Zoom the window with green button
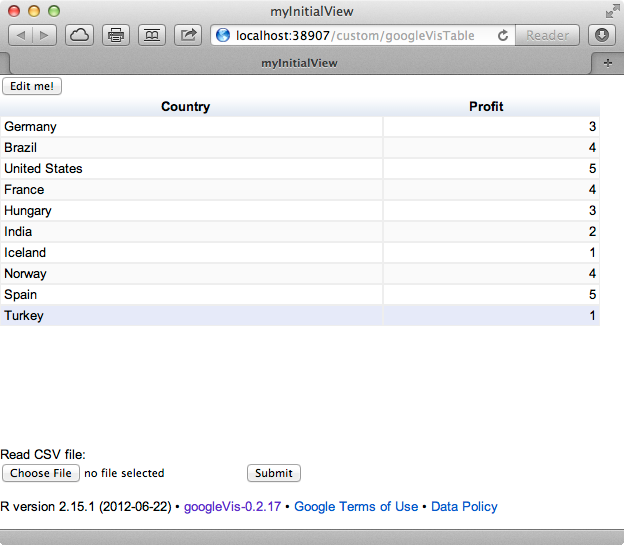Viewport: 624px width, 545px height. click(x=54, y=11)
